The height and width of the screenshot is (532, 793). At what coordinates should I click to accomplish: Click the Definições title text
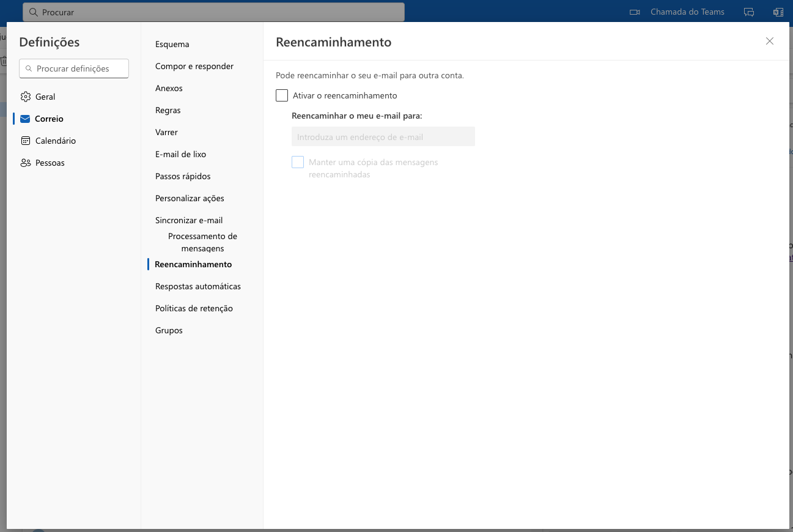[50, 42]
